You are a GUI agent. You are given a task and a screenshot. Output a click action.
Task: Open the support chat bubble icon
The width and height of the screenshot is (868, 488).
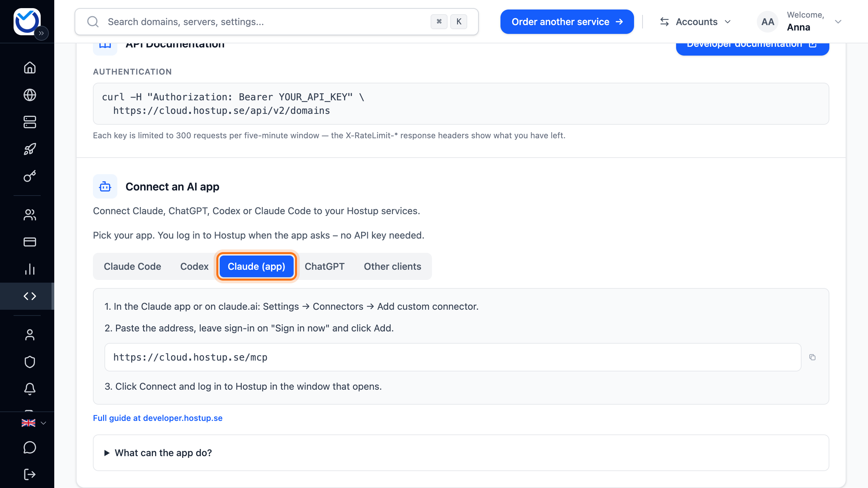pyautogui.click(x=30, y=447)
